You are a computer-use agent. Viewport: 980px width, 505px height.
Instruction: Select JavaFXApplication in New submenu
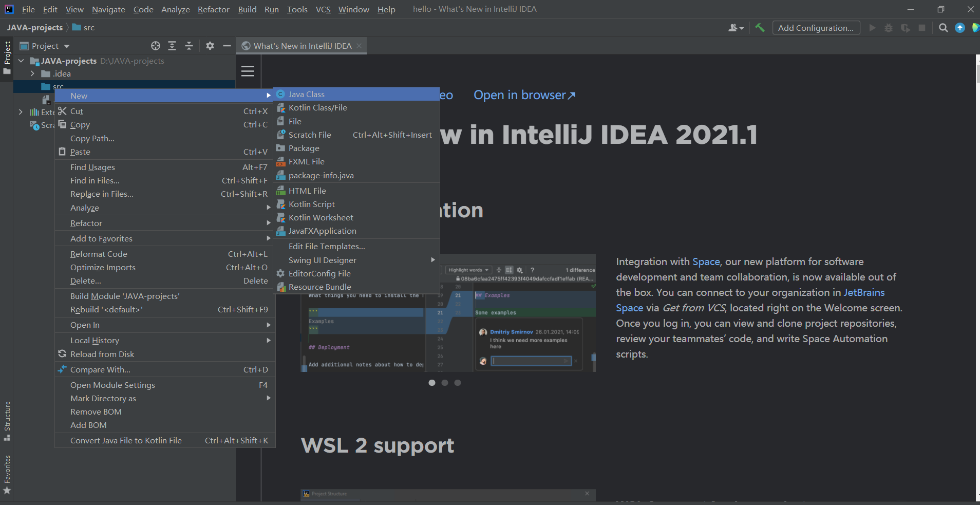pyautogui.click(x=356, y=231)
